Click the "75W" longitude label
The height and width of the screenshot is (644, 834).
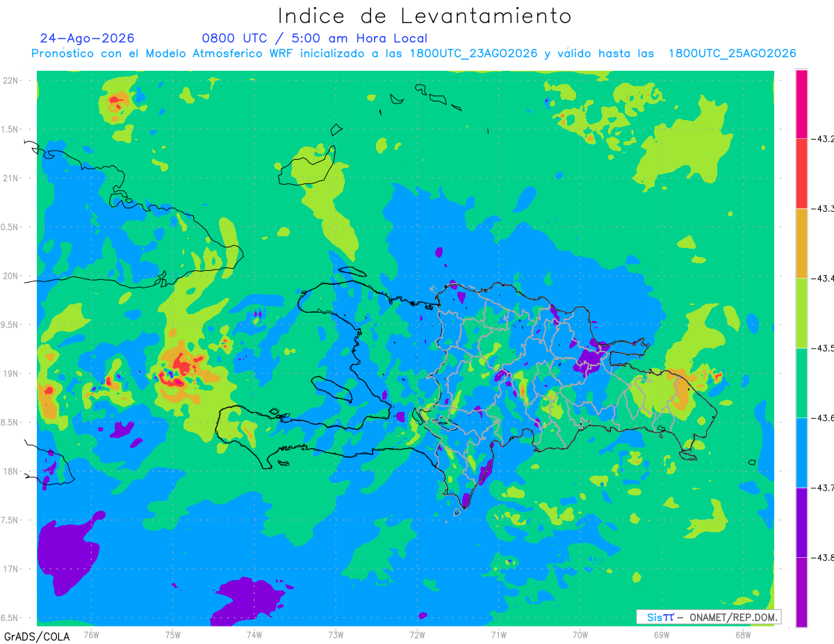point(173,634)
